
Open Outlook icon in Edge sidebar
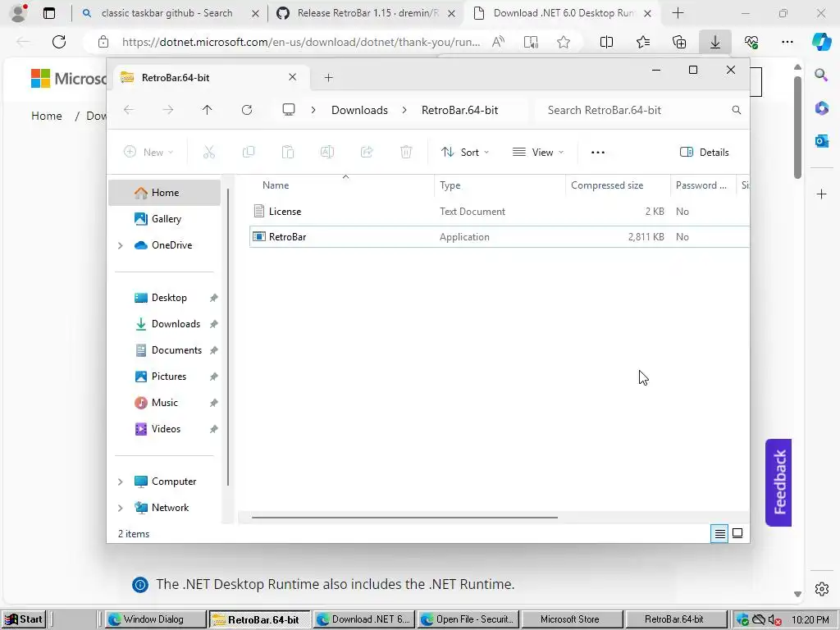click(x=822, y=141)
